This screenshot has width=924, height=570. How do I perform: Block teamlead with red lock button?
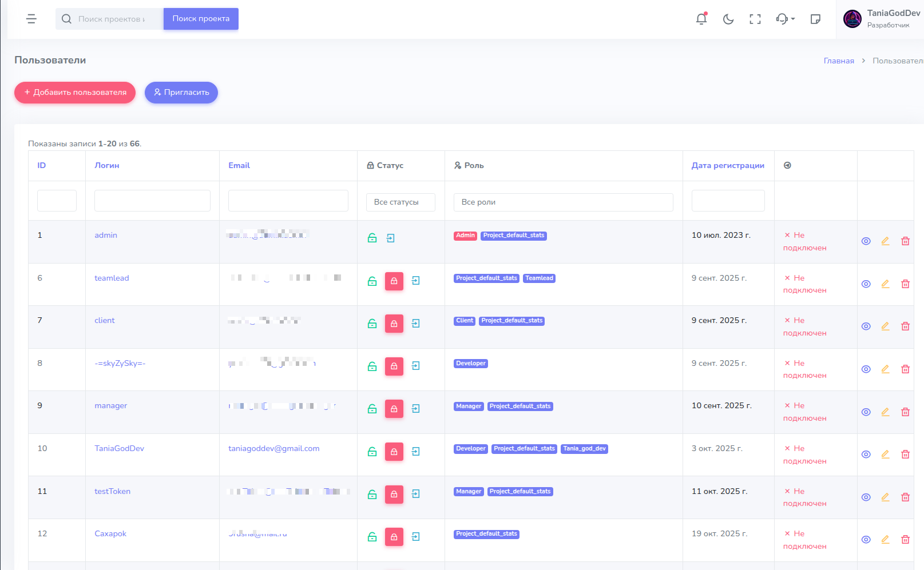click(394, 281)
